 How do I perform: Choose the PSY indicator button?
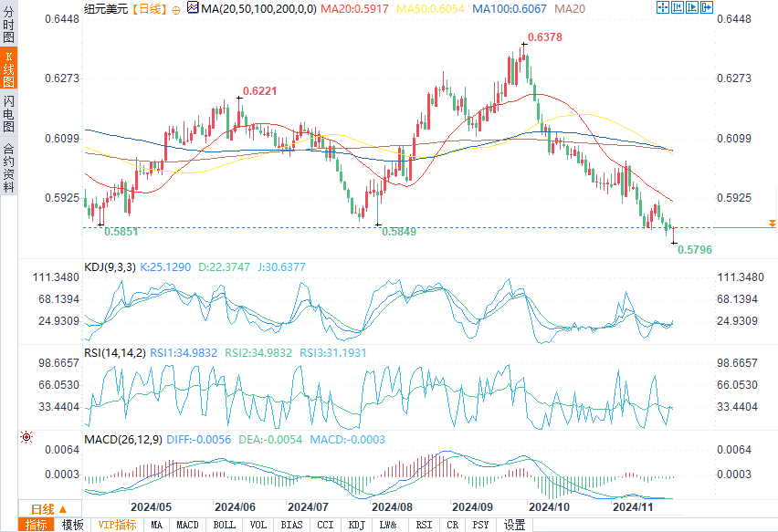(x=480, y=525)
